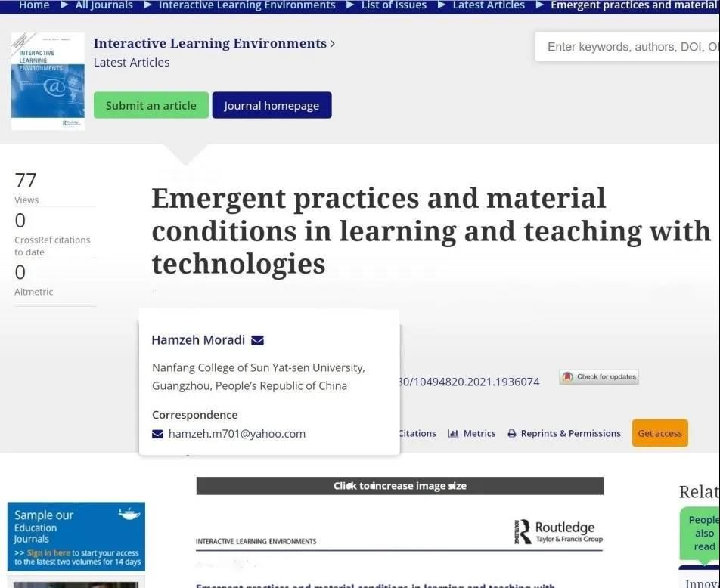
Task: Click the Metrics bar chart icon
Action: point(453,434)
